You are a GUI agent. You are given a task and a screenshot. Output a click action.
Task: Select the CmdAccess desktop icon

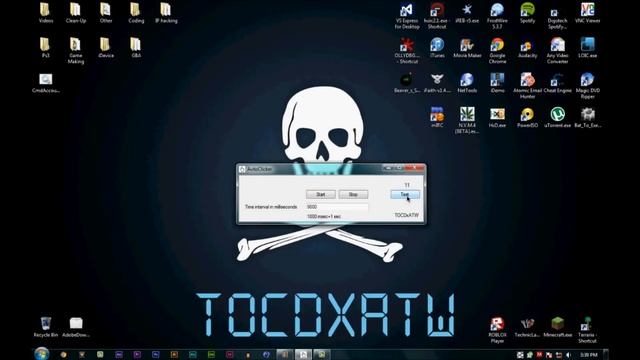[x=46, y=83]
